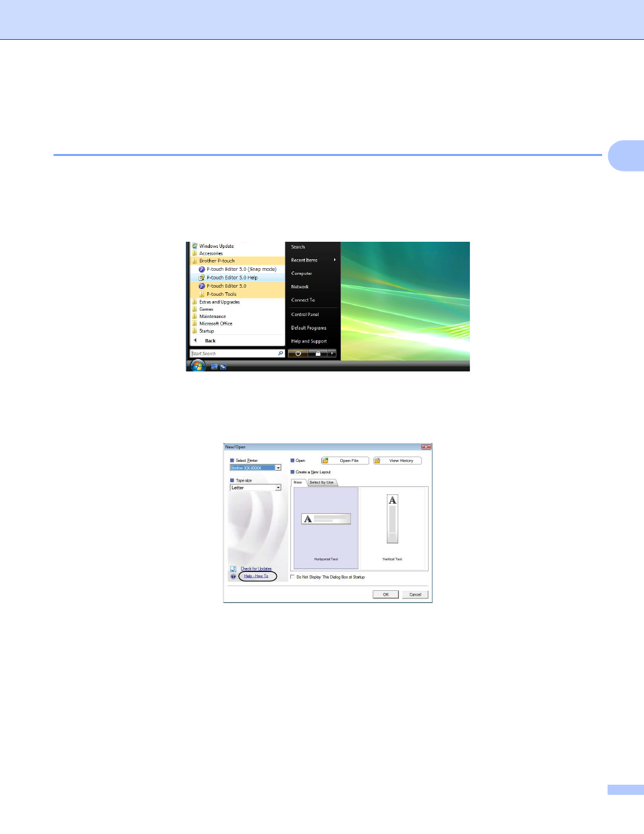This screenshot has width=644, height=834.
Task: Expand the Recent Items submenu
Action: tap(313, 260)
